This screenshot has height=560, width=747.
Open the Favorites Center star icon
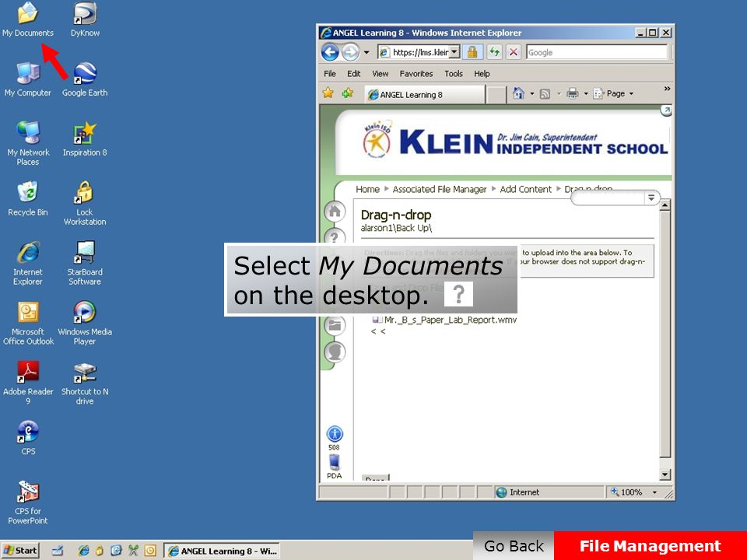328,93
